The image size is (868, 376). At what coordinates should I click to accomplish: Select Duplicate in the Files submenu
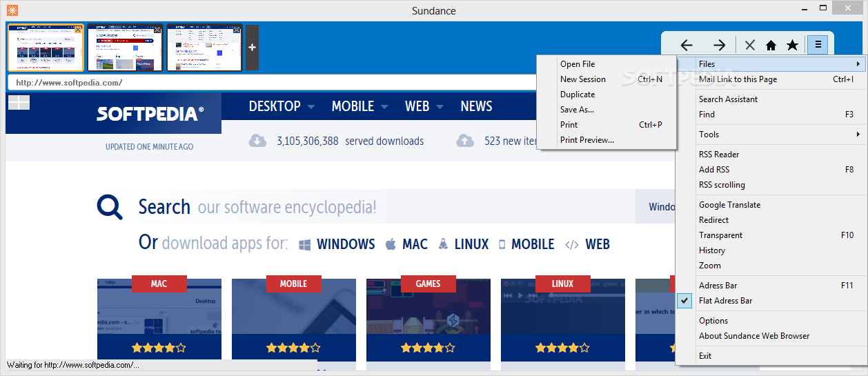[606, 95]
